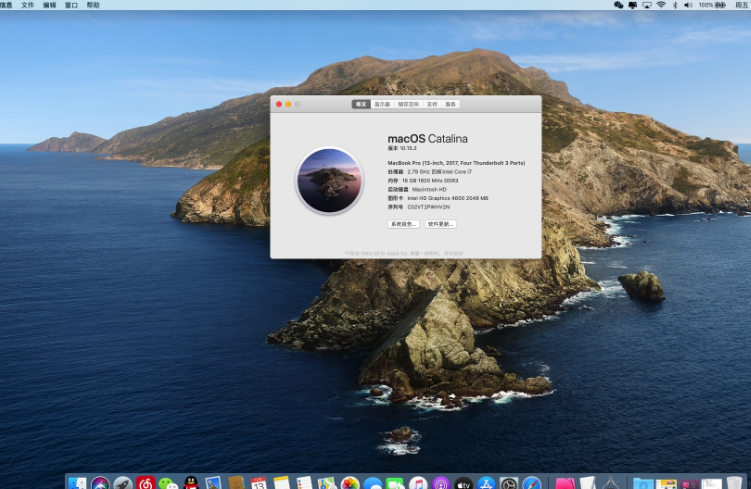751x489 pixels.
Task: Click the MacBook Pro model line
Action: pos(456,163)
